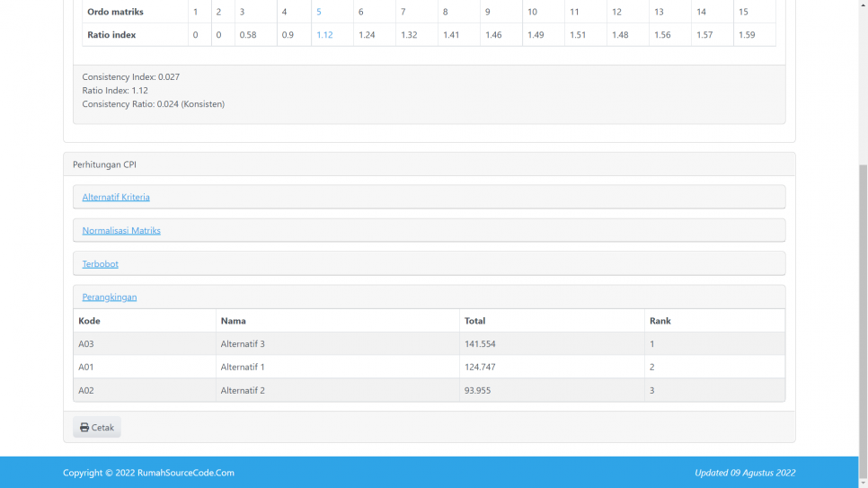Click the Rank column header
868x488 pixels.
point(660,321)
